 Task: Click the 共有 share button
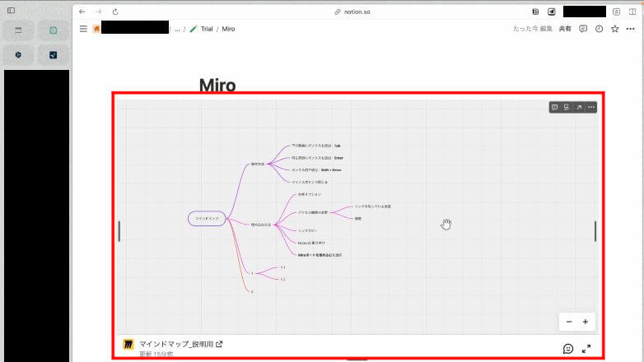point(565,29)
